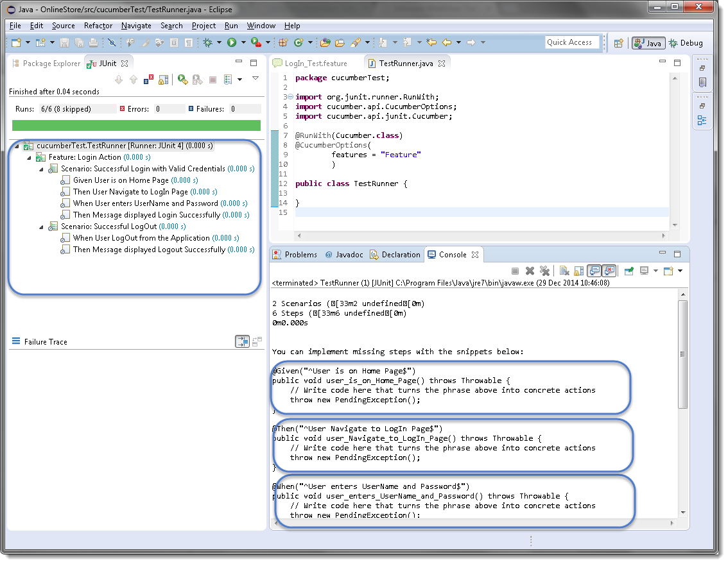Click the Print icon in the main toolbar
The height and width of the screenshot is (564, 728).
pos(93,43)
